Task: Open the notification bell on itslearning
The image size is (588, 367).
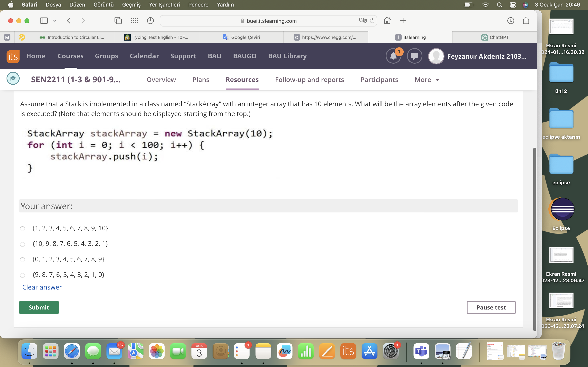Action: [x=393, y=56]
